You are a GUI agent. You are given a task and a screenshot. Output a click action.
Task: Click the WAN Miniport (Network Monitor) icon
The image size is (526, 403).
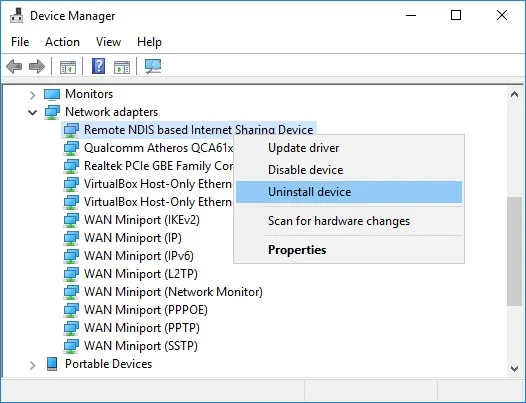pyautogui.click(x=71, y=292)
